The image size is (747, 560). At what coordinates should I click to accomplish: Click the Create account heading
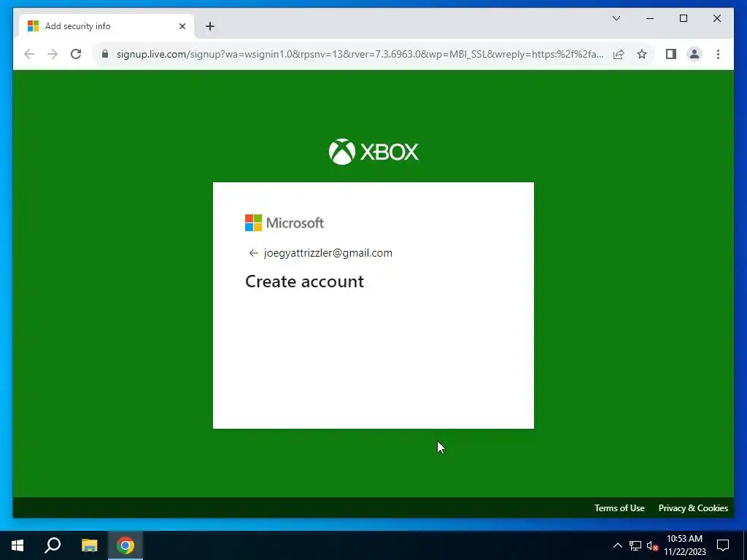(x=304, y=281)
